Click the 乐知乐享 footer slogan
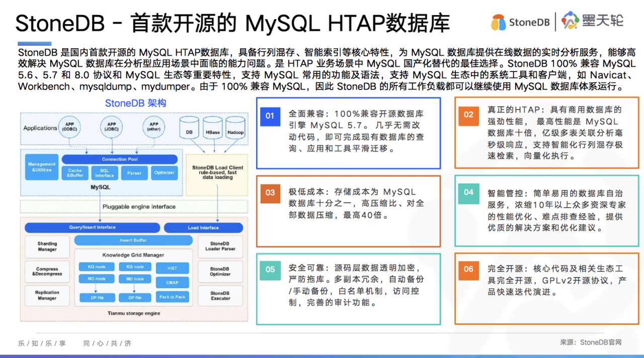The image size is (644, 358). 42,343
